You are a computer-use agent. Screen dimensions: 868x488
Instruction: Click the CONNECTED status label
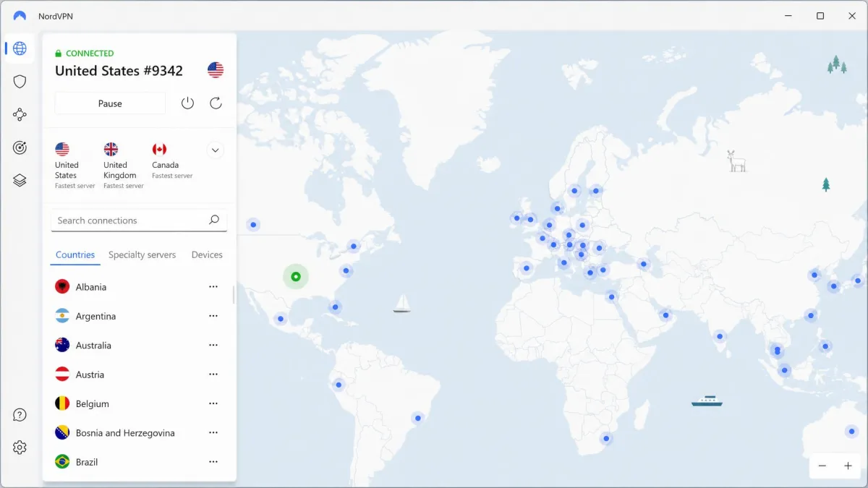[90, 53]
